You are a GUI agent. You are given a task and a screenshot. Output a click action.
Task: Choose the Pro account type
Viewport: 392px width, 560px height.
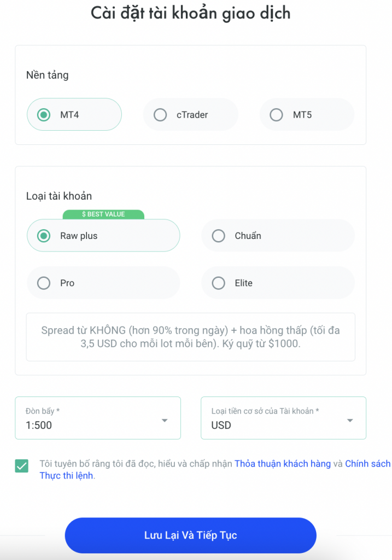point(44,283)
